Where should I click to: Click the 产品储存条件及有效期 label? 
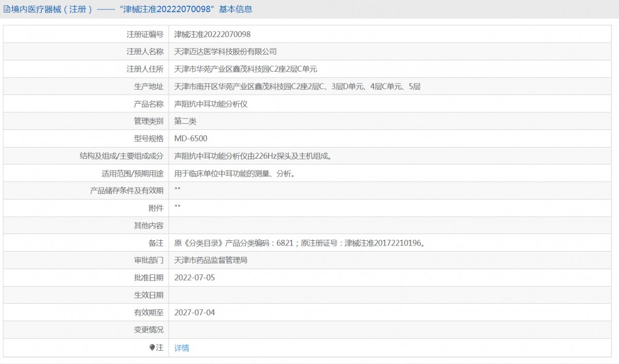[x=126, y=191]
